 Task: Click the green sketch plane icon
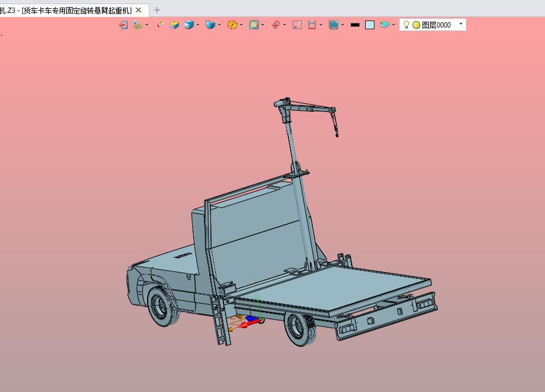[138, 25]
